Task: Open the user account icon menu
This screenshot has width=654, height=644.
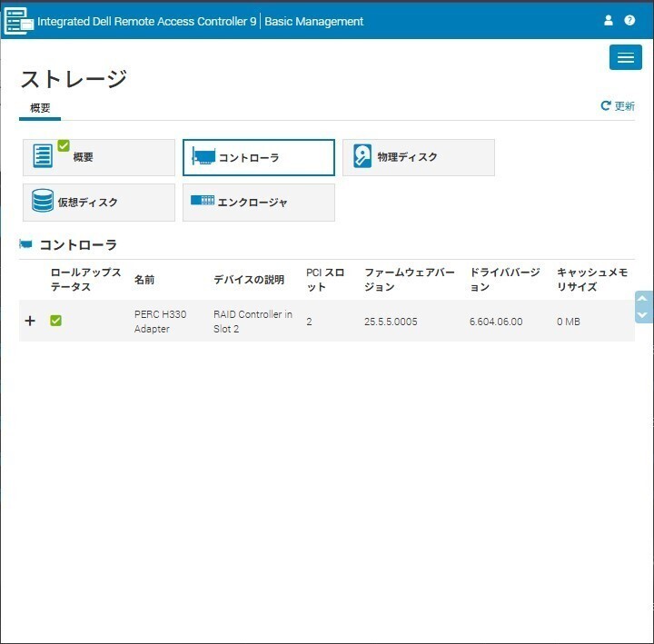Action: [x=609, y=20]
